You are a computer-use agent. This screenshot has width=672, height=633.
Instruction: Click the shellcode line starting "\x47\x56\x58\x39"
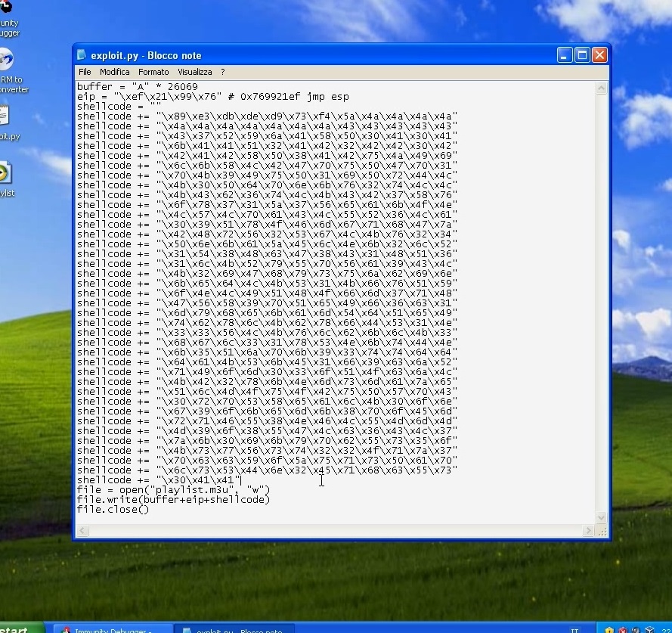click(x=267, y=303)
